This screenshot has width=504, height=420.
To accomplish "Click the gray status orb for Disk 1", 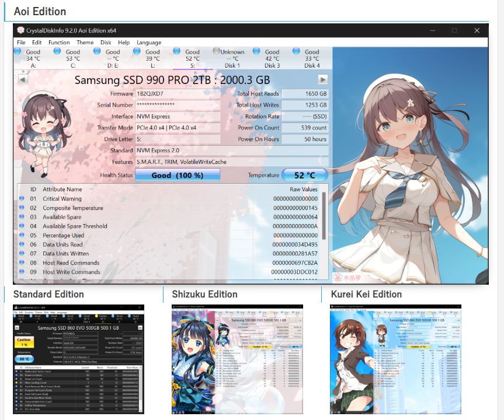I will tap(216, 51).
